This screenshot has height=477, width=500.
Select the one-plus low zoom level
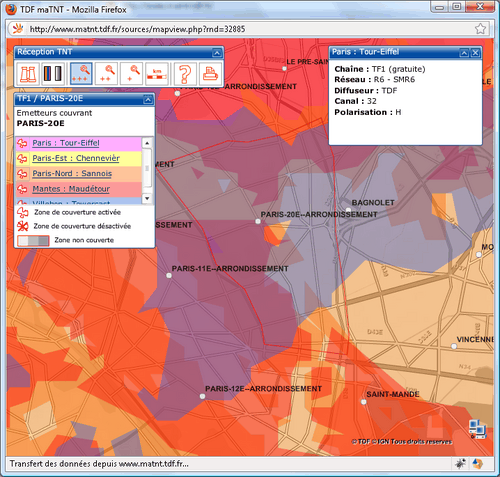pos(131,73)
